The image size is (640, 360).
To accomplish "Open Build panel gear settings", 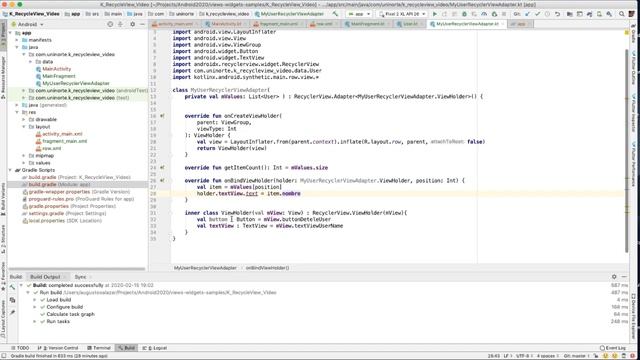I will point(614,277).
